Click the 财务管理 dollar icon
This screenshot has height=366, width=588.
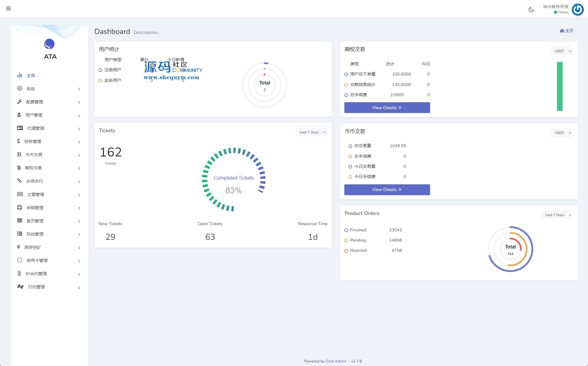(19, 141)
